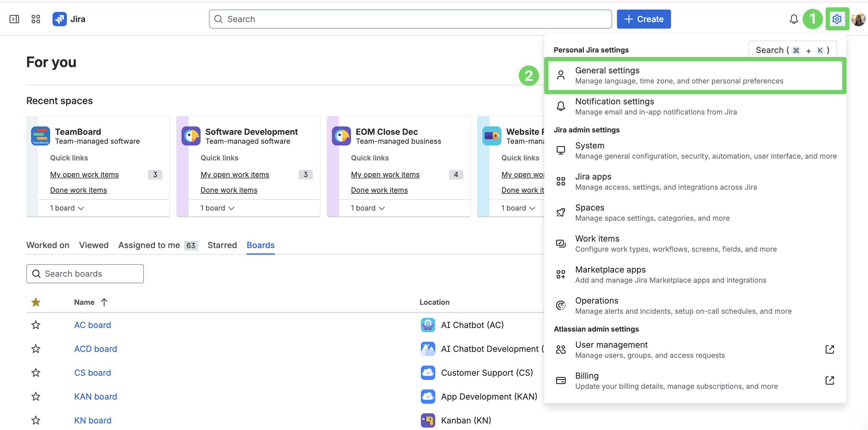
Task: Open the ACD board link
Action: tap(96, 349)
